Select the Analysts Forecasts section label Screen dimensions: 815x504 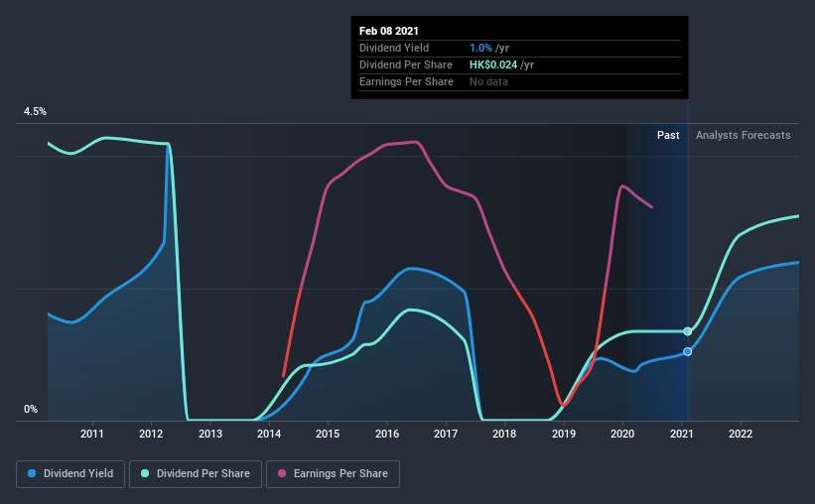(744, 135)
